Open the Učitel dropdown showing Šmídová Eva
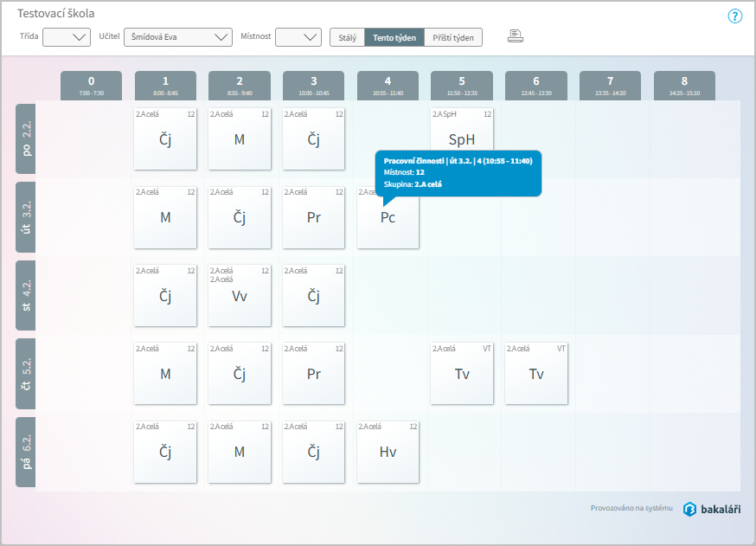 point(177,36)
